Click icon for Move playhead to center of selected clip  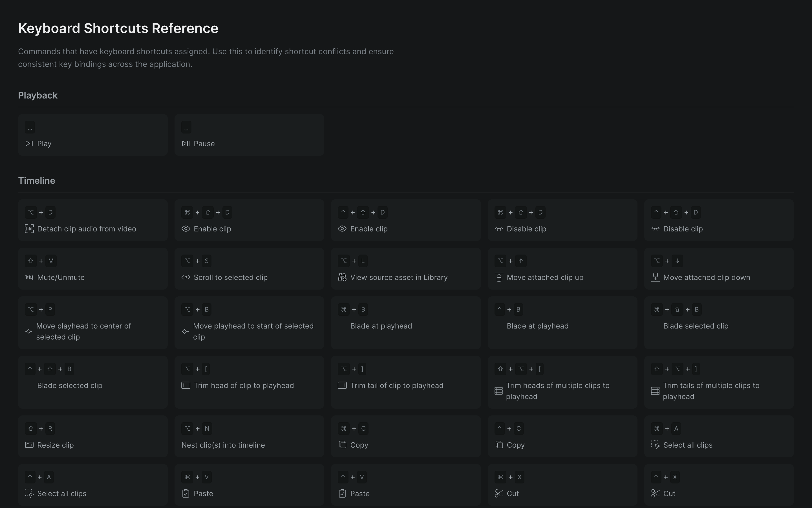click(29, 331)
